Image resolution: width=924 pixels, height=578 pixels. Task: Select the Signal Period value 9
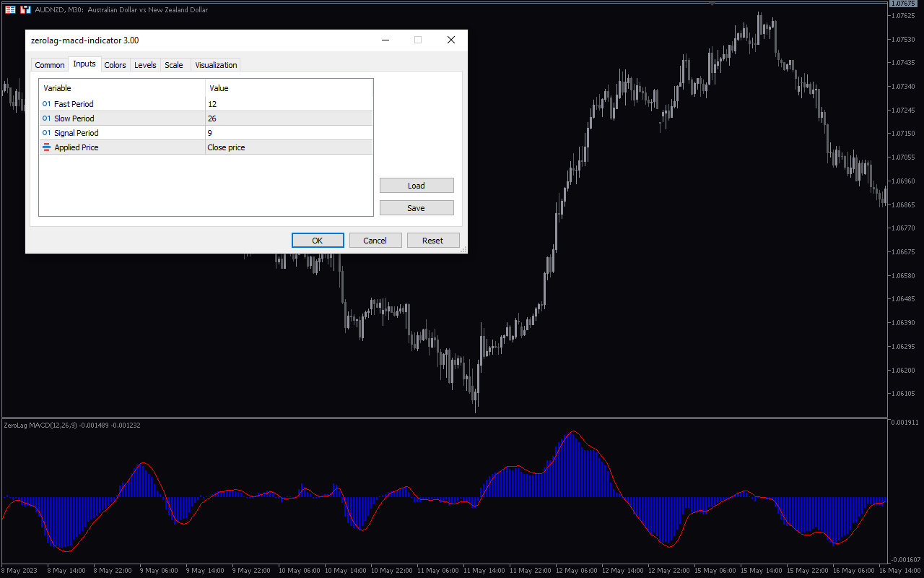289,133
